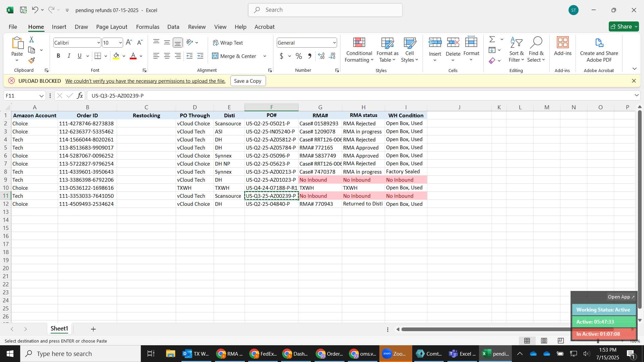The image size is (644, 362).
Task: Toggle Center horizontal alignment
Action: pos(167,56)
